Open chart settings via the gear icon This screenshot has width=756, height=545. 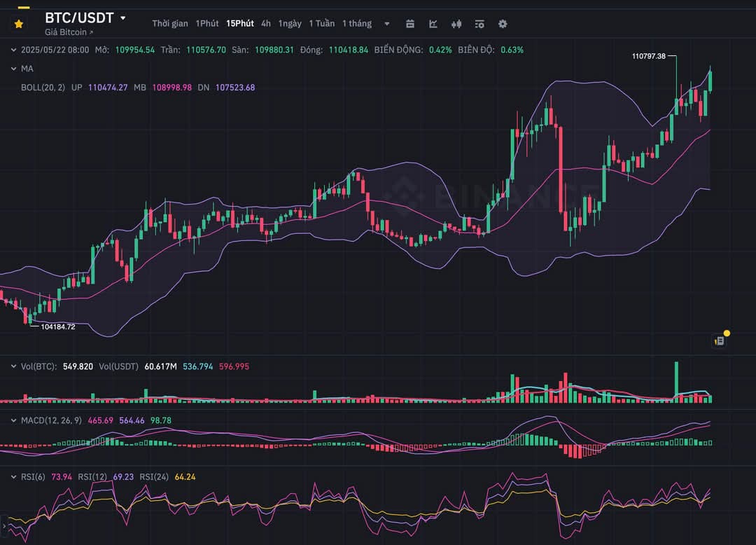503,23
